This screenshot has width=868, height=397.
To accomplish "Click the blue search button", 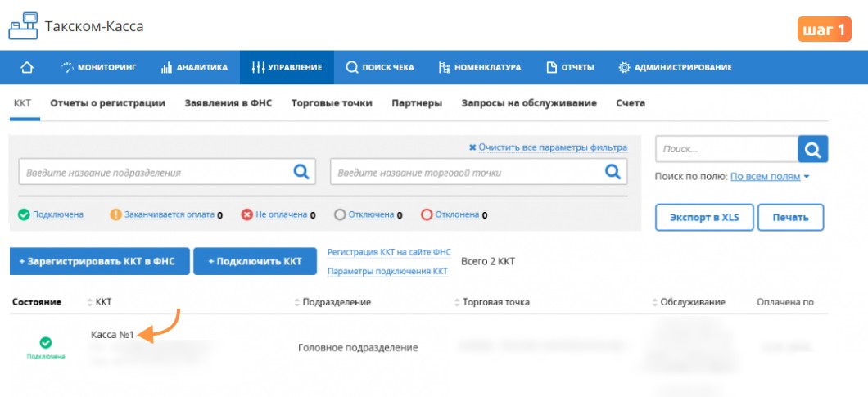I will coord(812,149).
